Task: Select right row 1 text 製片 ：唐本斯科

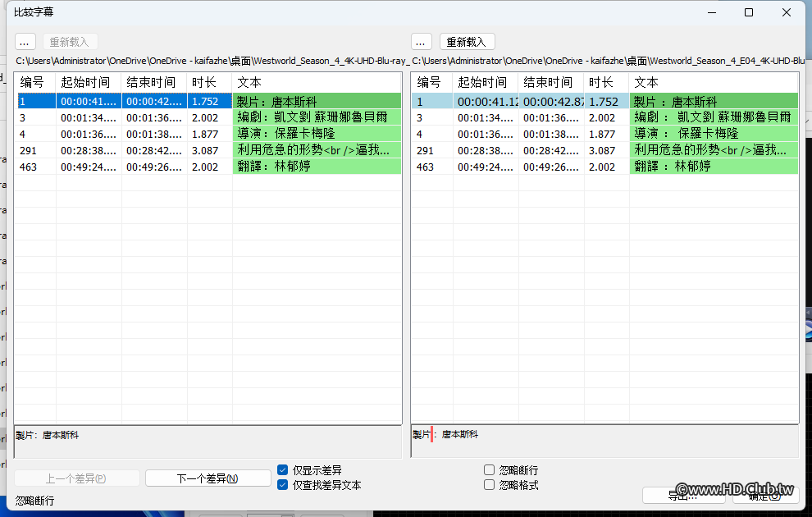Action: [714, 101]
